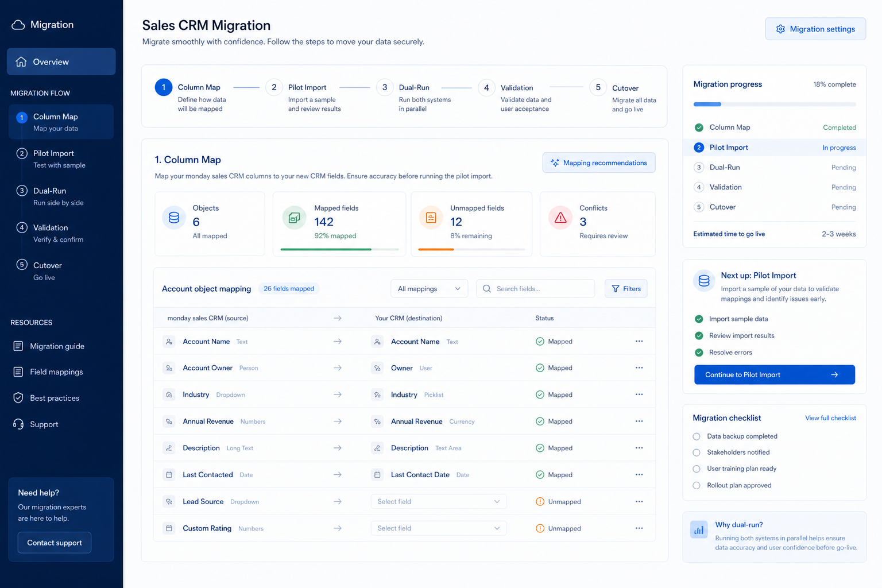Click the Unmapped fields card icon
The height and width of the screenshot is (588, 882).
tap(431, 218)
